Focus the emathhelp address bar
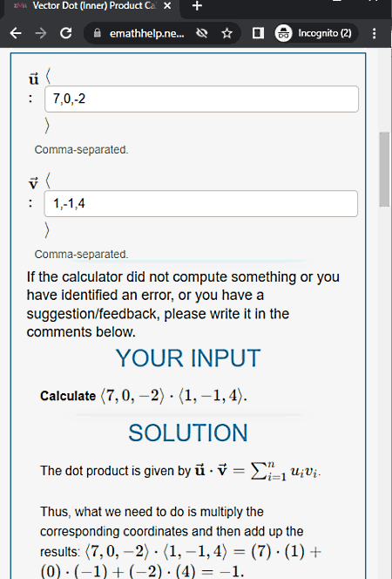This screenshot has width=392, height=579. point(146,34)
